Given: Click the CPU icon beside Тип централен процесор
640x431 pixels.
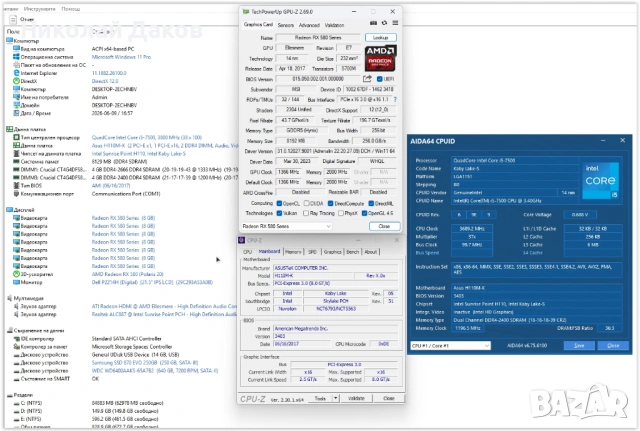Looking at the screenshot, I should click(16, 137).
